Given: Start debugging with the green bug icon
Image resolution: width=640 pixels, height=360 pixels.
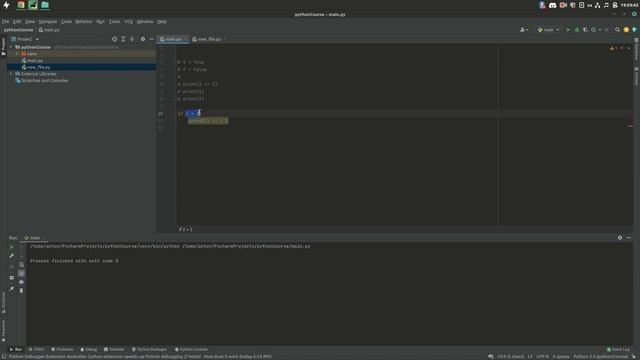Looking at the screenshot, I should point(577,30).
